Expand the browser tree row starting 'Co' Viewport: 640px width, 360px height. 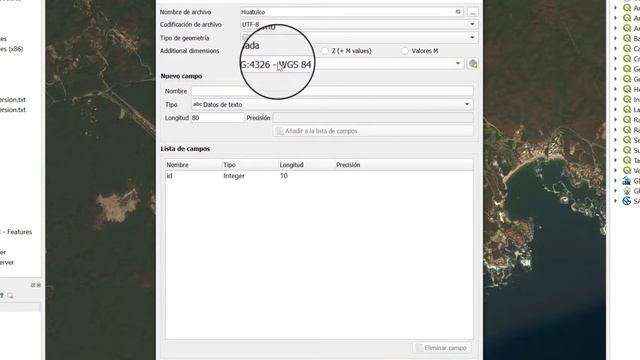pyautogui.click(x=616, y=49)
